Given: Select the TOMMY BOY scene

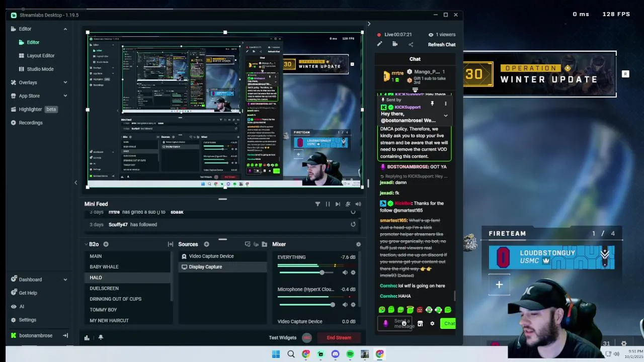Looking at the screenshot, I should (x=128, y=310).
